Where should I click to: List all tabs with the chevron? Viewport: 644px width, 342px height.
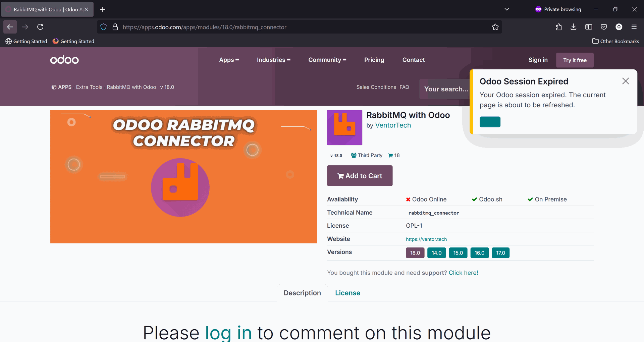point(507,9)
